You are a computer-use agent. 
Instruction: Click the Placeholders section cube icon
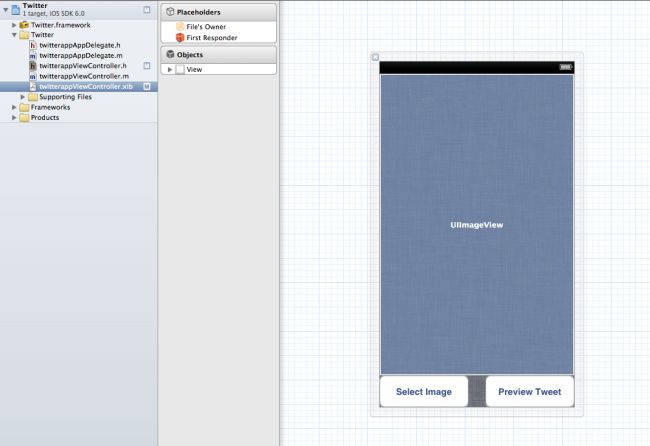[x=170, y=12]
